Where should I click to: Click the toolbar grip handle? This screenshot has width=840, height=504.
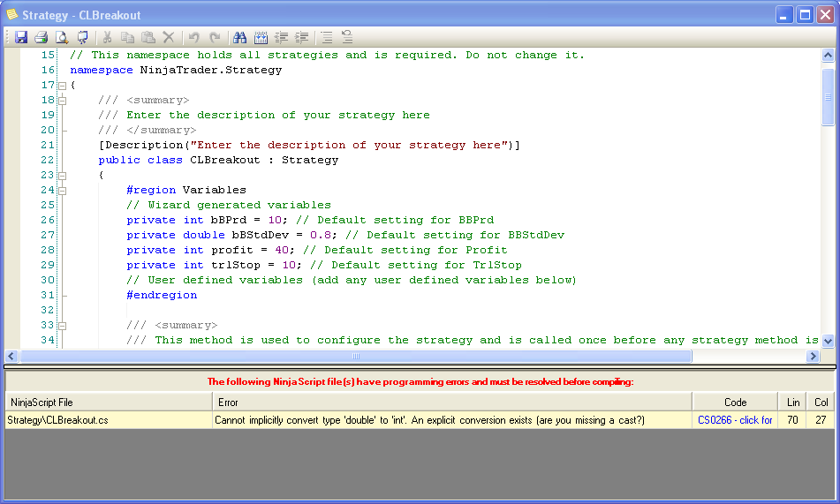coord(7,37)
